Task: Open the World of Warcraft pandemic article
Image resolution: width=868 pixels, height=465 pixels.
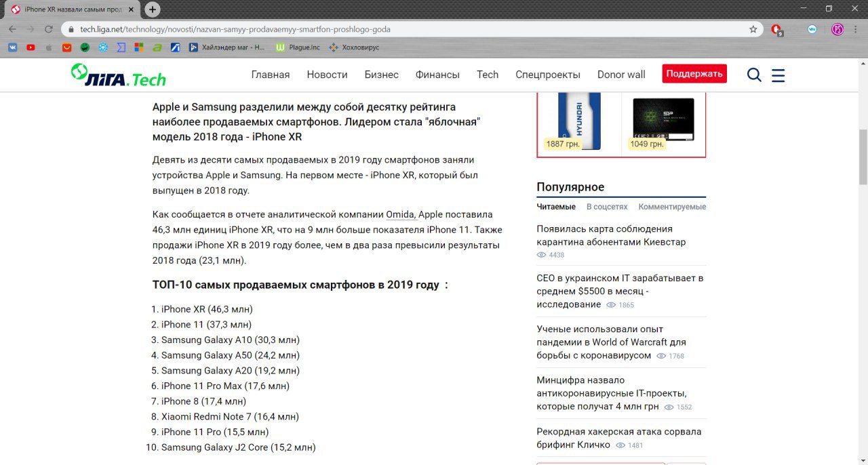Action: point(611,342)
